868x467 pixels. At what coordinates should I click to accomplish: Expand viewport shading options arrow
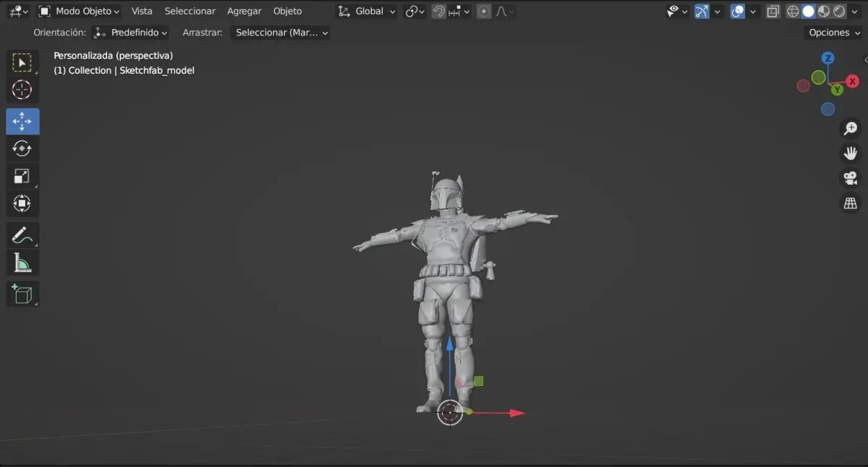tap(855, 12)
